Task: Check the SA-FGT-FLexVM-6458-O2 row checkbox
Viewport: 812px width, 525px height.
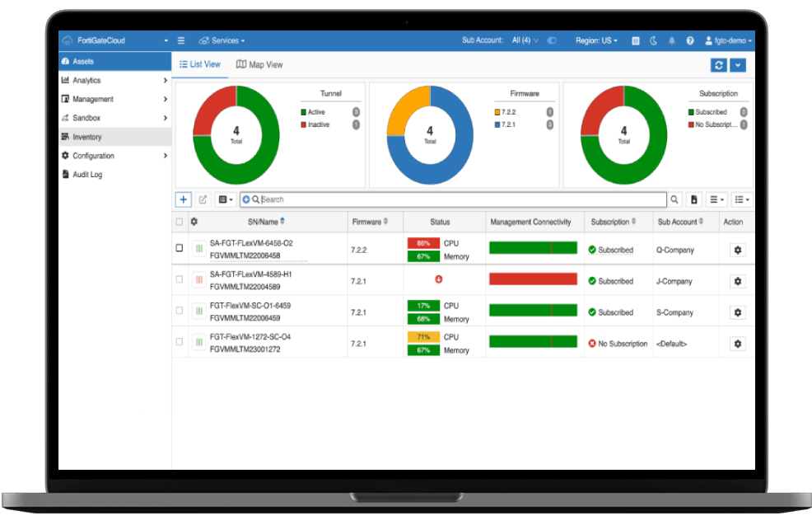Action: point(180,248)
